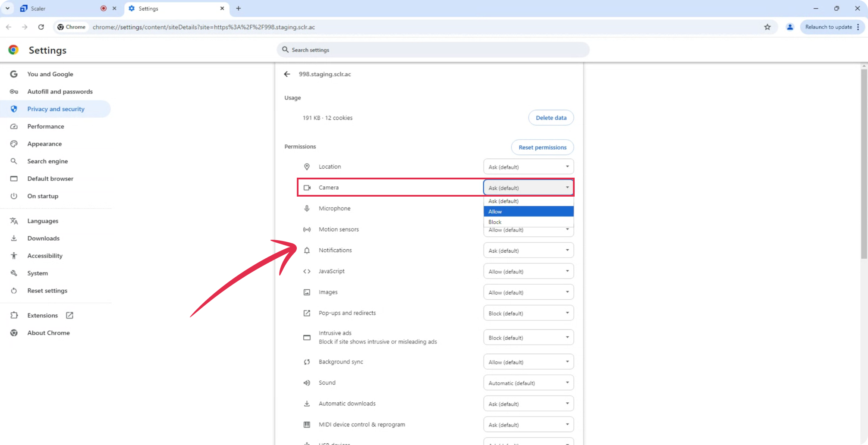Click the Microphone icon in permissions list
The height and width of the screenshot is (445, 868).
pos(307,209)
